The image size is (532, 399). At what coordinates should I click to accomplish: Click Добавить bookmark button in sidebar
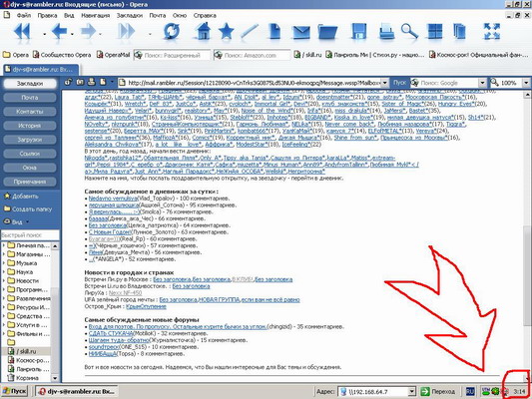coord(21,197)
